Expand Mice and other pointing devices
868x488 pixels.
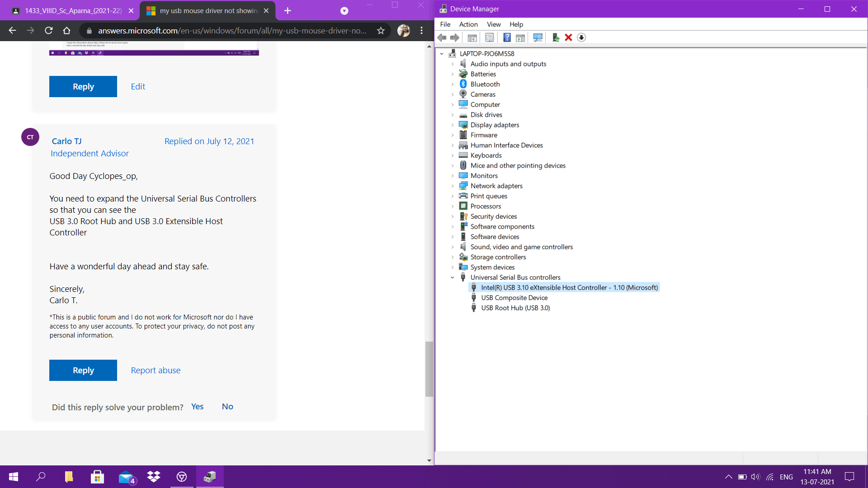[452, 166]
